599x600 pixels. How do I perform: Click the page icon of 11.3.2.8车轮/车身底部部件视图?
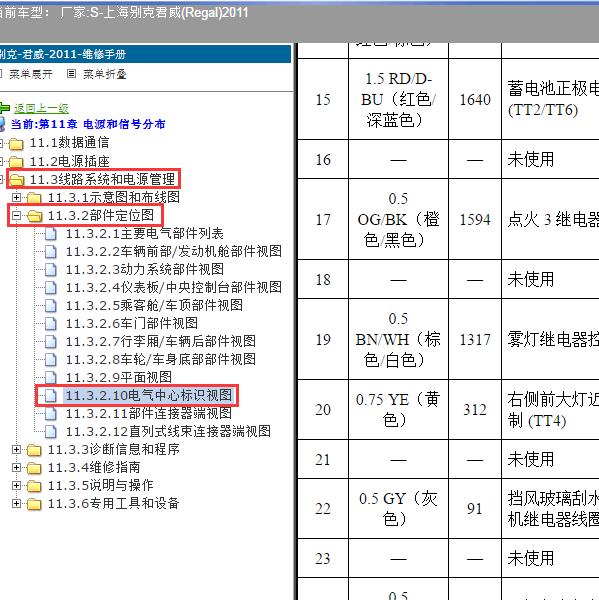tap(51, 359)
